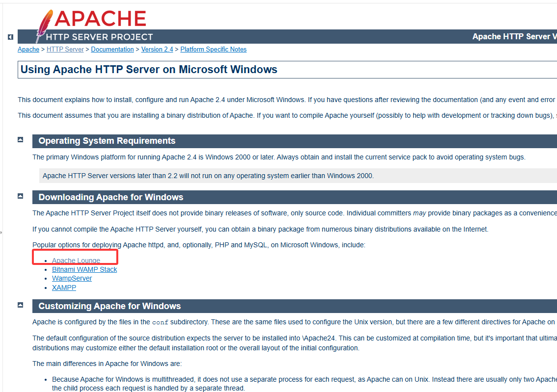Click the 'conf' code word
Screen dimensions: 557x392
pos(160,322)
